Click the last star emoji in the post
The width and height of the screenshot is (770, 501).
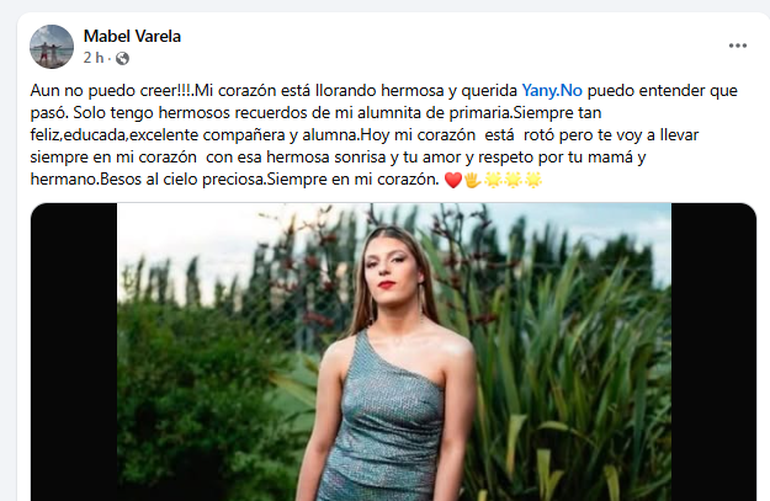[x=533, y=180]
